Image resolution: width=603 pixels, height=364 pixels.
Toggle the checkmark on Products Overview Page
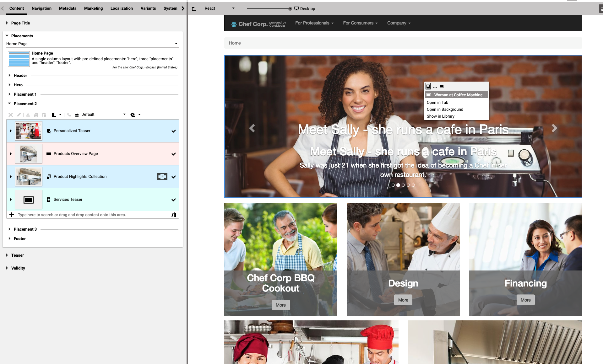tap(173, 154)
